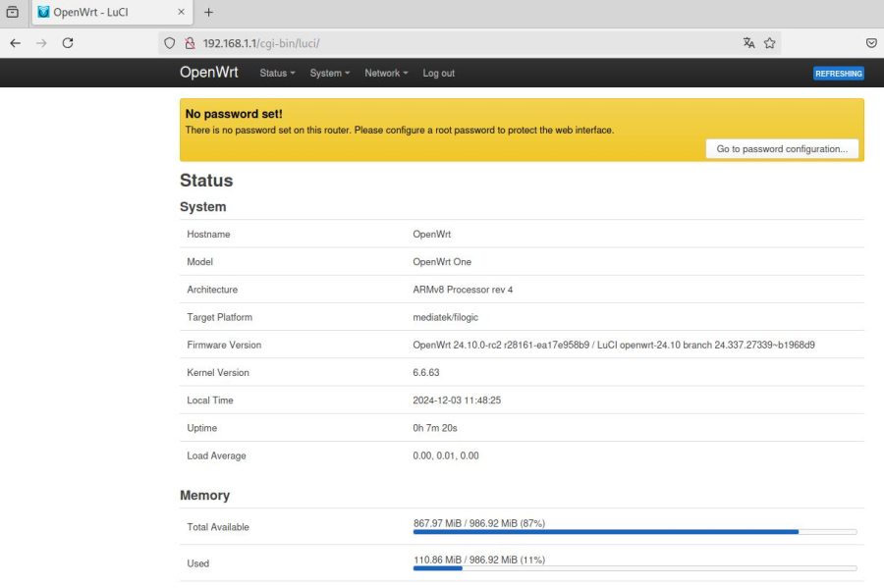The height and width of the screenshot is (588, 884).
Task: Click the Save to Pocket icon
Action: pyautogui.click(x=871, y=43)
